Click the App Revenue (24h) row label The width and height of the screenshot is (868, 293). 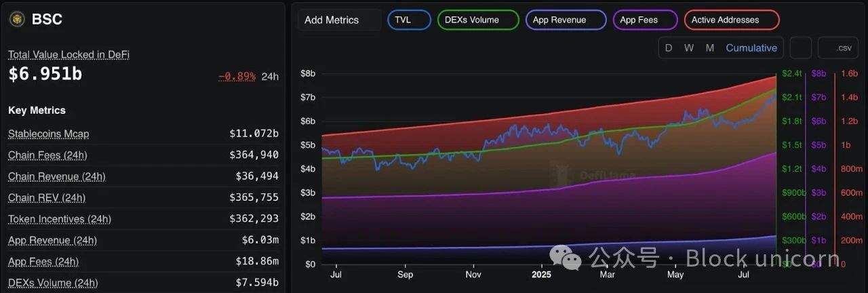[x=52, y=240]
